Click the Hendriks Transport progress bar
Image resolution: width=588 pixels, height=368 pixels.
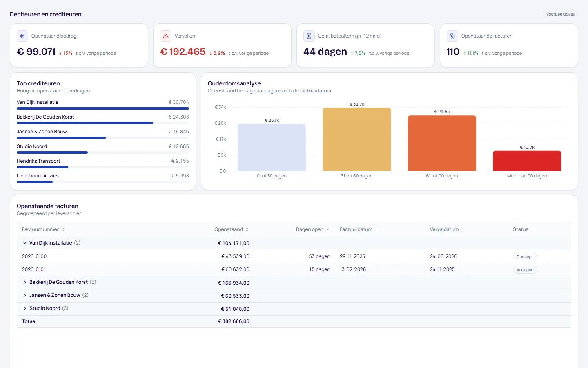pyautogui.click(x=103, y=167)
